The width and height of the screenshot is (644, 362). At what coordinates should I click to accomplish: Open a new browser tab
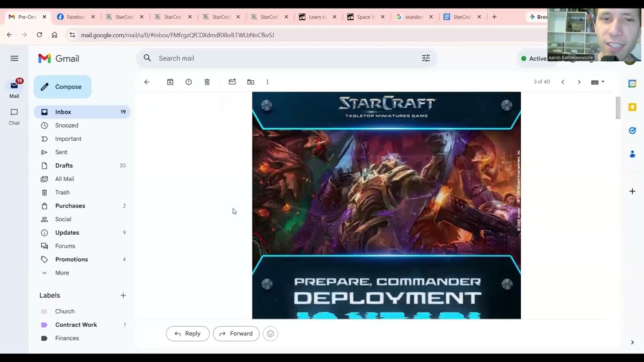(x=494, y=17)
